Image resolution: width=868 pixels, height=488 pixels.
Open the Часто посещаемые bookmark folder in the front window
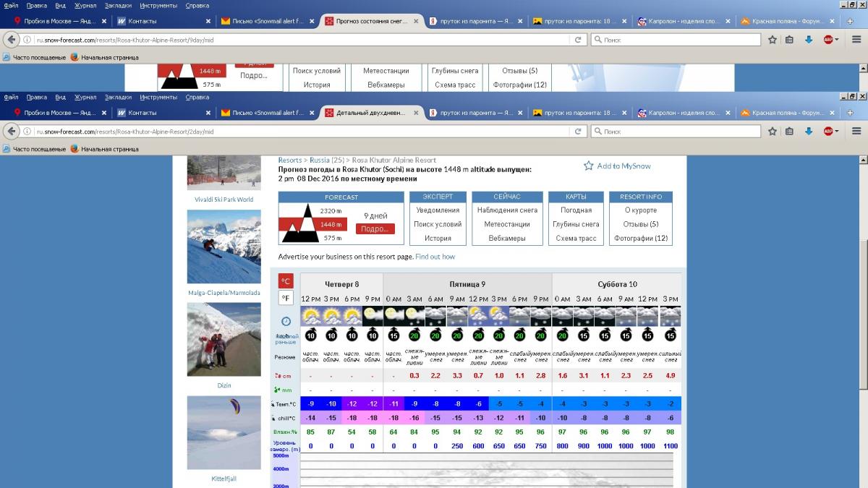34,149
